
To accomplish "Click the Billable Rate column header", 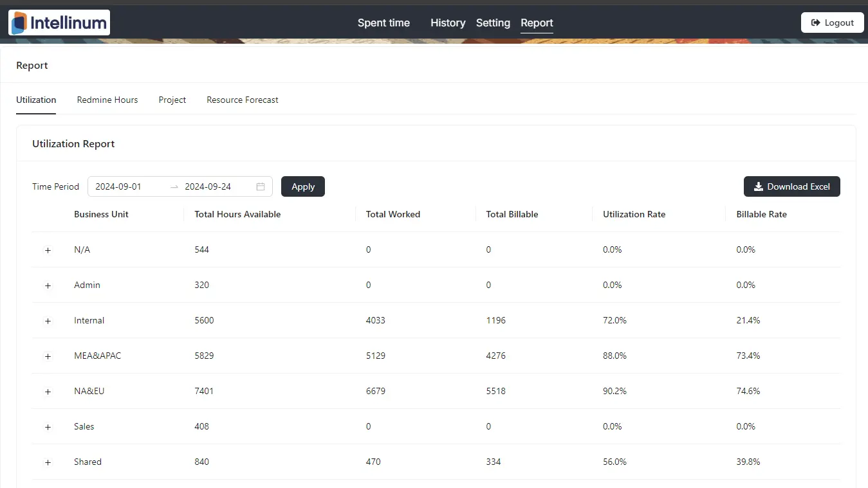I will [761, 214].
